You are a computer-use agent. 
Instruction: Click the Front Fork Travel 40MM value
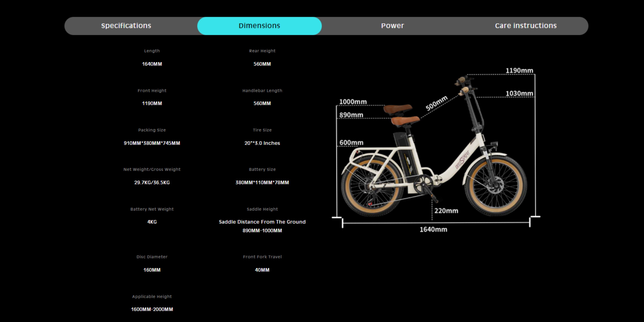click(x=262, y=270)
